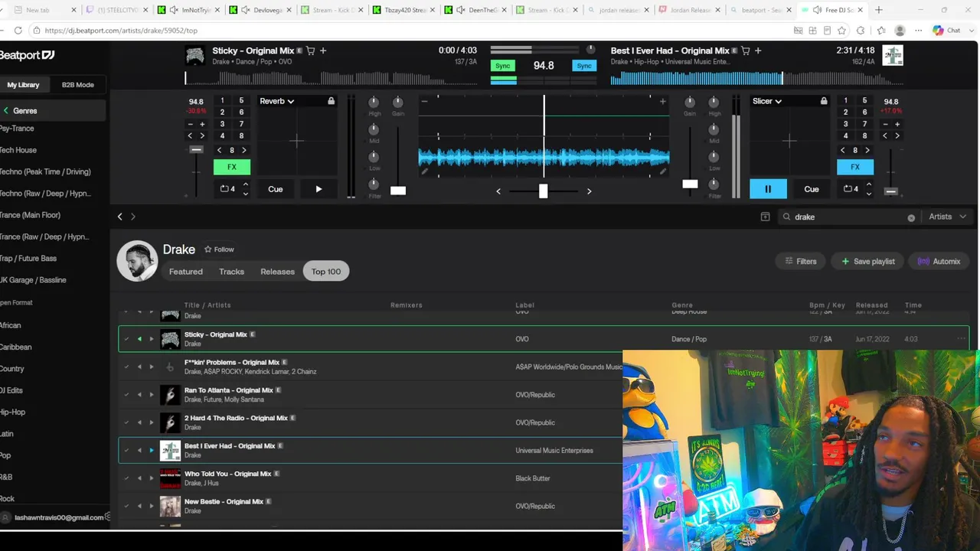Load Who Told You to left deck
The width and height of the screenshot is (980, 551).
point(139,478)
